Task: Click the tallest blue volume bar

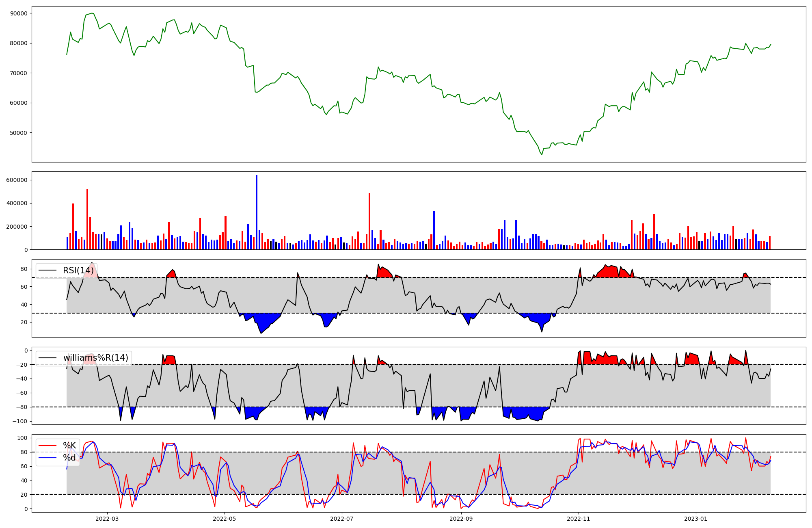Action: coord(257,212)
